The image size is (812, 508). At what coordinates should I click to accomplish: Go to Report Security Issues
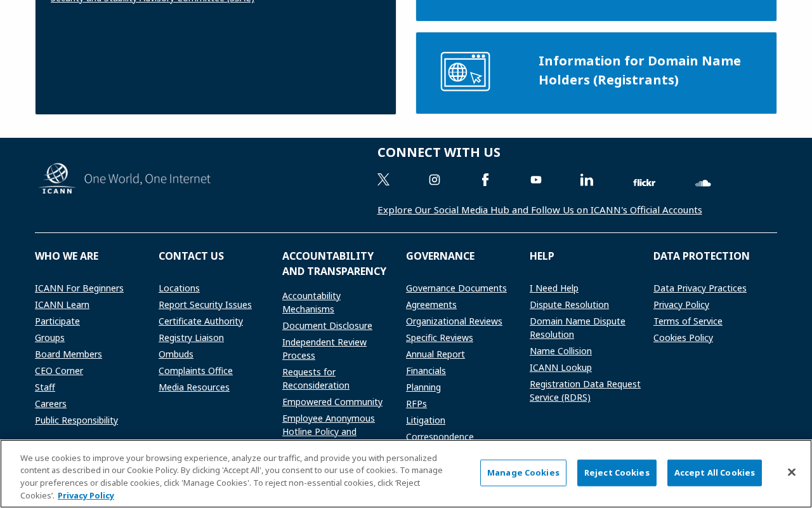tap(205, 305)
